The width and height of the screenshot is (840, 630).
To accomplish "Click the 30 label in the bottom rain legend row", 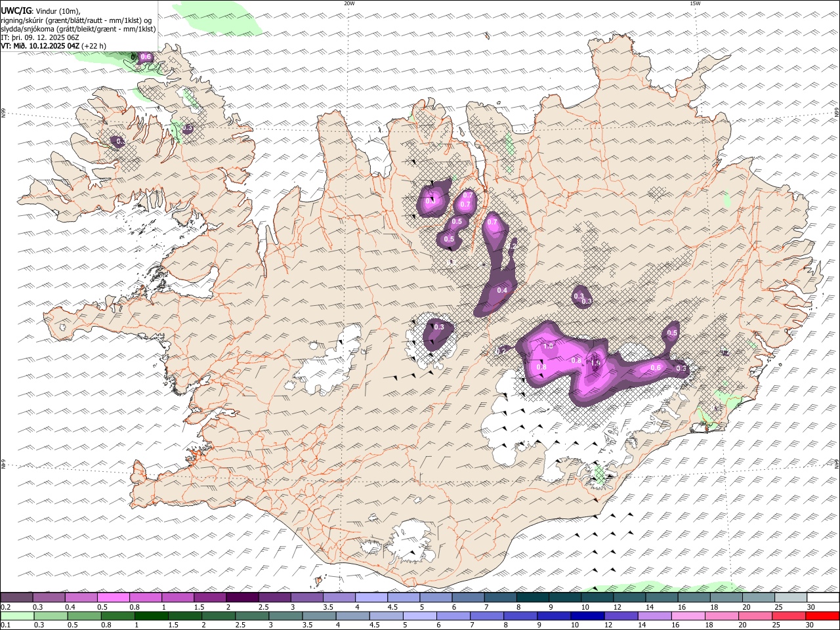I will click(x=810, y=625).
